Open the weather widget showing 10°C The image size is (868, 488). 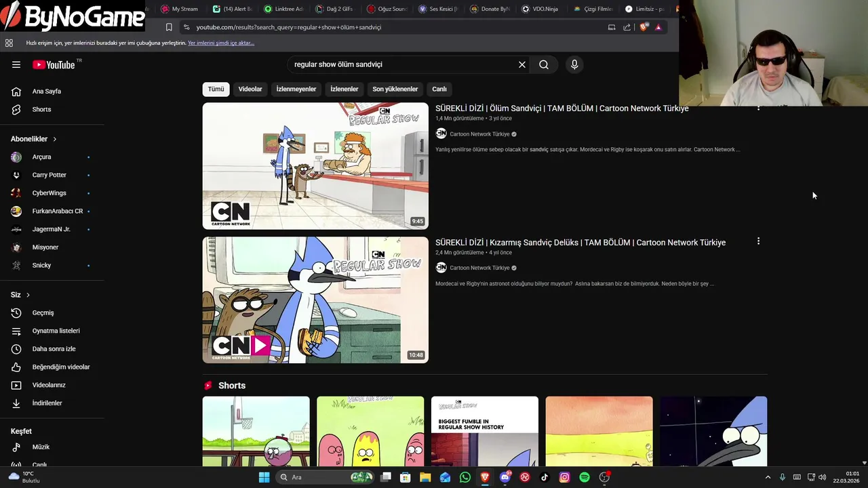(24, 477)
